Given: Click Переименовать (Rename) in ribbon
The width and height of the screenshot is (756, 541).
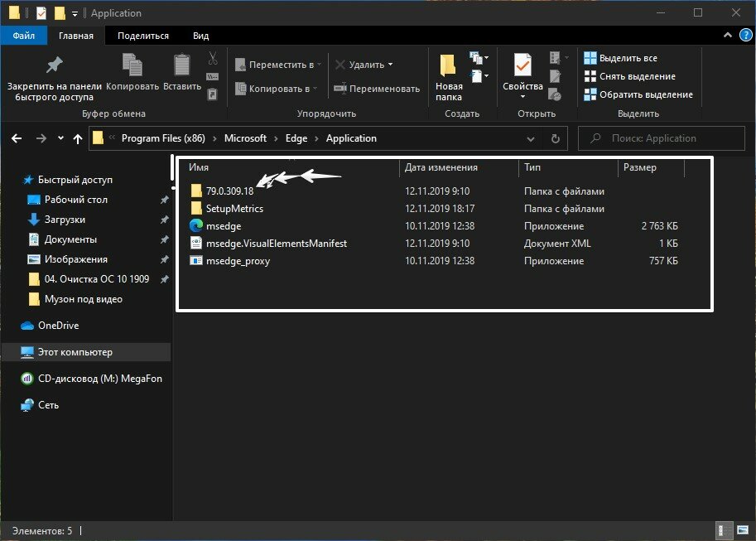Looking at the screenshot, I should pos(377,89).
